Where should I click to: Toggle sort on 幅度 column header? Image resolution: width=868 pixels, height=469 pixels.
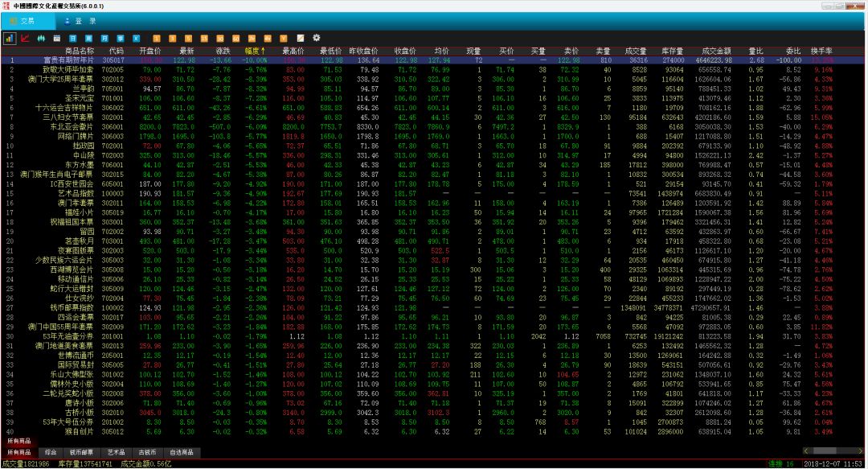point(256,51)
